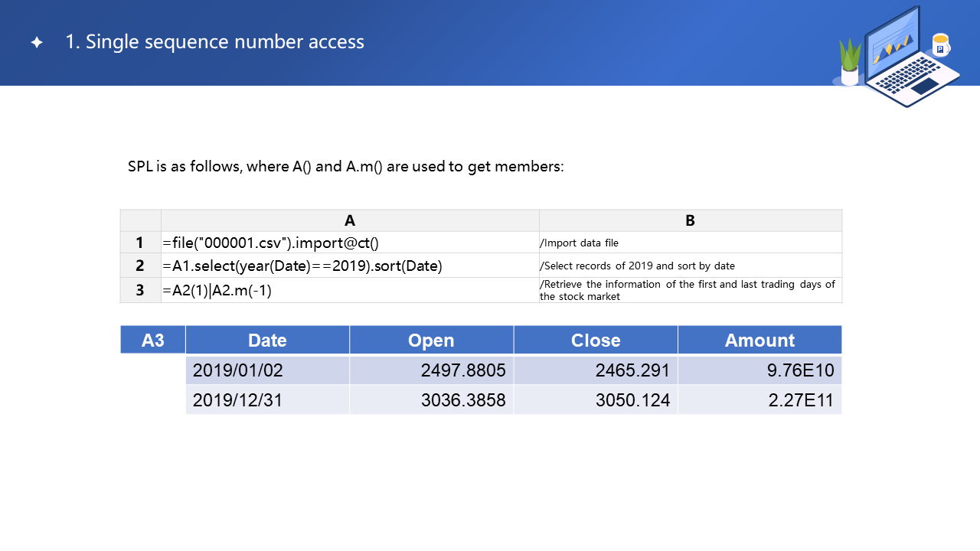Click row header 3 in the SPL grid
The image size is (980, 551).
(x=140, y=290)
